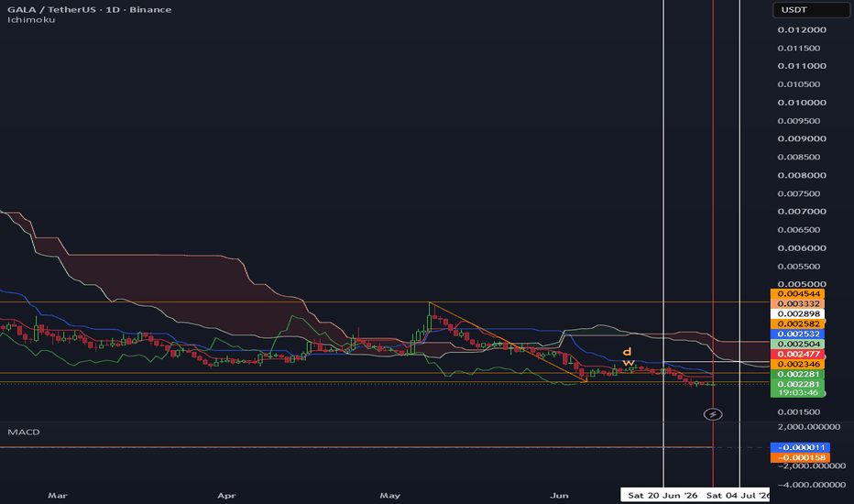Viewport: 854px width, 504px height.
Task: Click the 19:03:46 countdown label
Action: tap(798, 392)
